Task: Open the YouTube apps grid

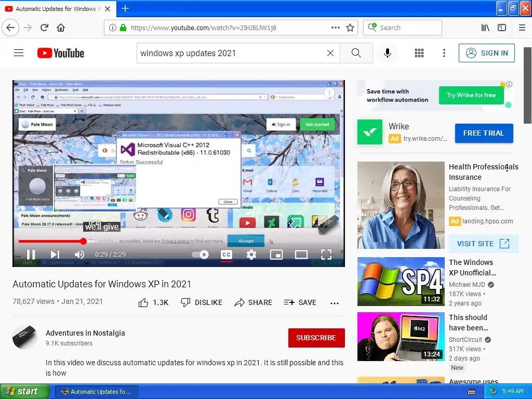Action: pyautogui.click(x=419, y=53)
